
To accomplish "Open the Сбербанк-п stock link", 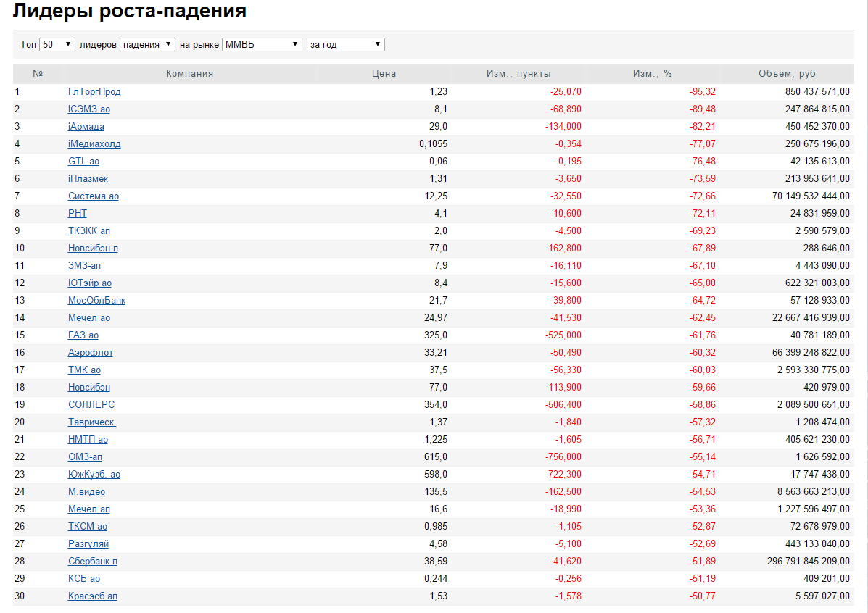I will pos(93,562).
